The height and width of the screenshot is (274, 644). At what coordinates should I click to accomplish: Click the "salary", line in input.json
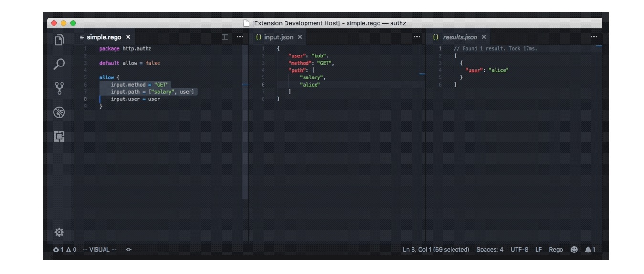[313, 77]
